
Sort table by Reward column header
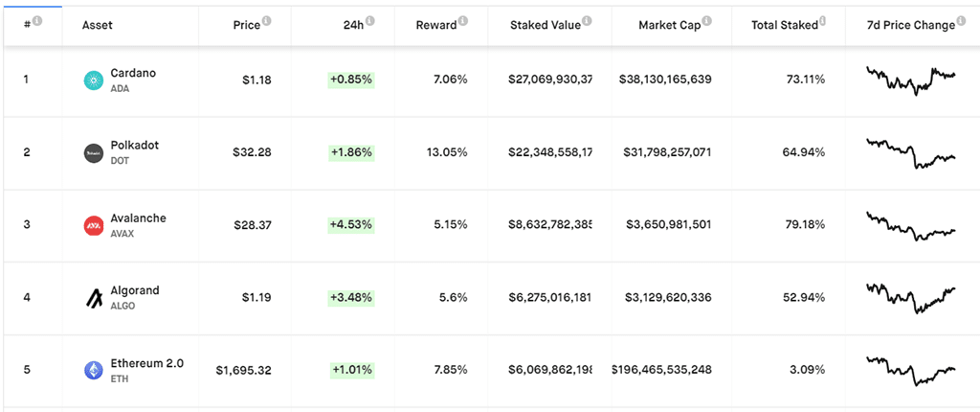[x=436, y=25]
